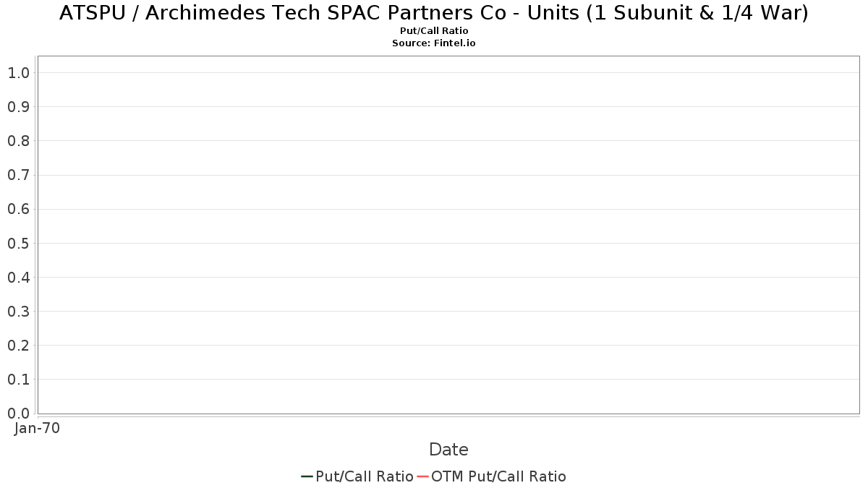Click the Put/Call Ratio subtitle under title
Viewport: 868px width, 488px height.
click(434, 31)
